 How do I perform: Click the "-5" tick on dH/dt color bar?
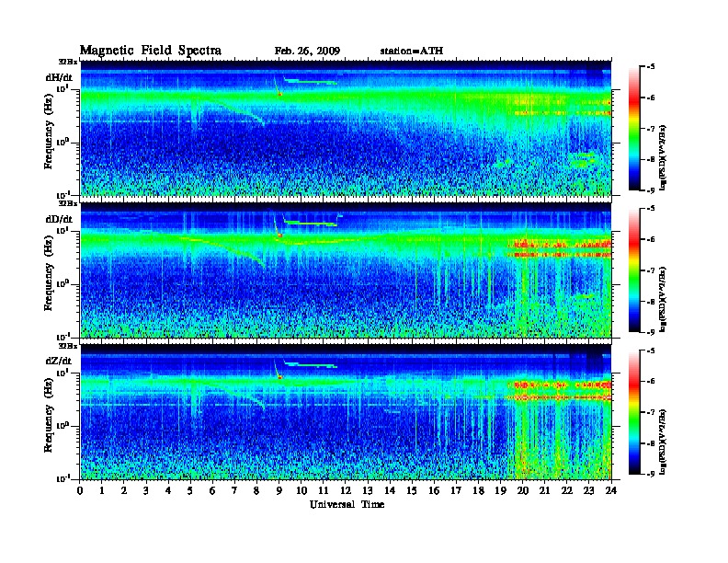coord(651,67)
